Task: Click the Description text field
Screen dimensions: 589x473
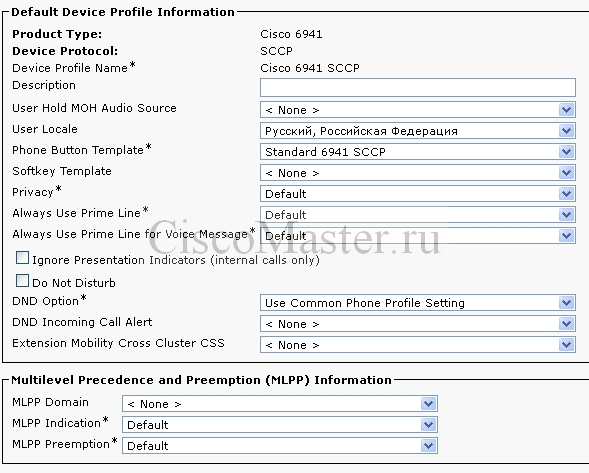Action: point(418,88)
